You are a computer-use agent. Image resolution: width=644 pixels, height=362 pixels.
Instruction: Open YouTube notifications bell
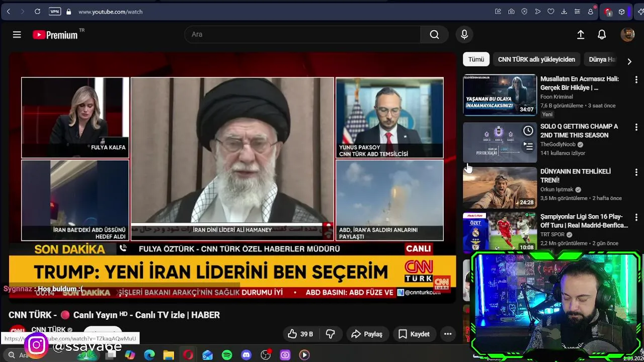coord(602,34)
